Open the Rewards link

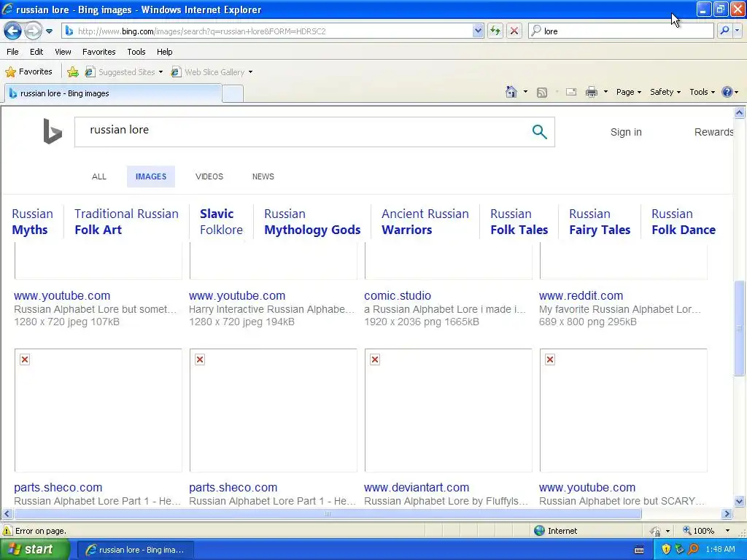click(x=713, y=133)
